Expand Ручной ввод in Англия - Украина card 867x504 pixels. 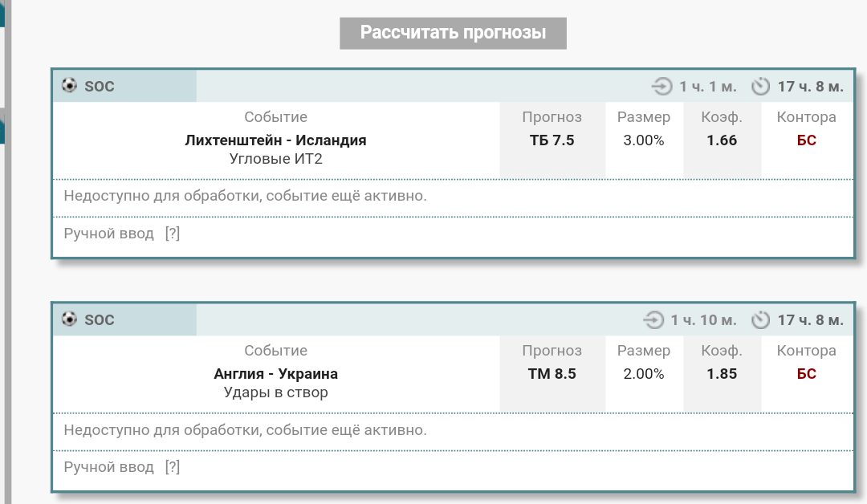[108, 467]
